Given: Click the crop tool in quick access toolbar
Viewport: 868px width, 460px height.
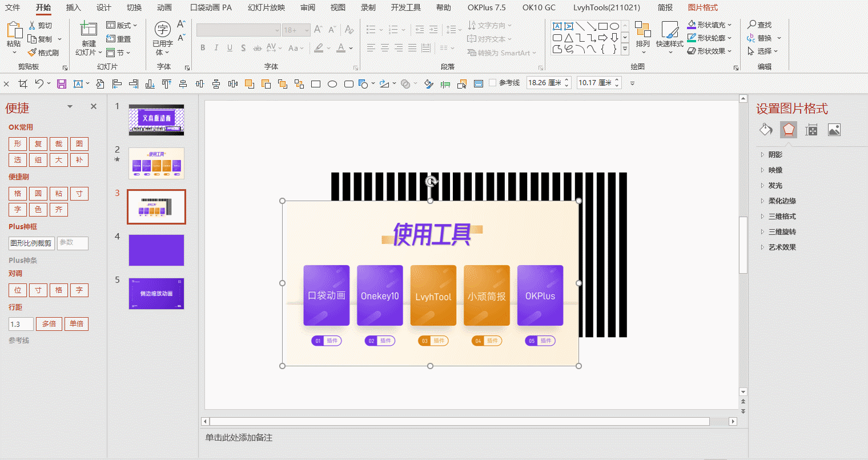Looking at the screenshot, I should coord(23,84).
